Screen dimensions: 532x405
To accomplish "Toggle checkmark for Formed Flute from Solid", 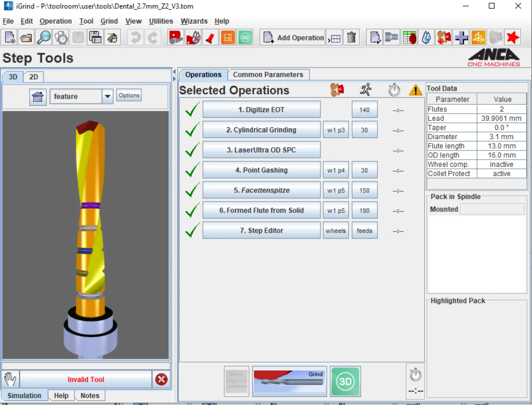I will point(192,210).
